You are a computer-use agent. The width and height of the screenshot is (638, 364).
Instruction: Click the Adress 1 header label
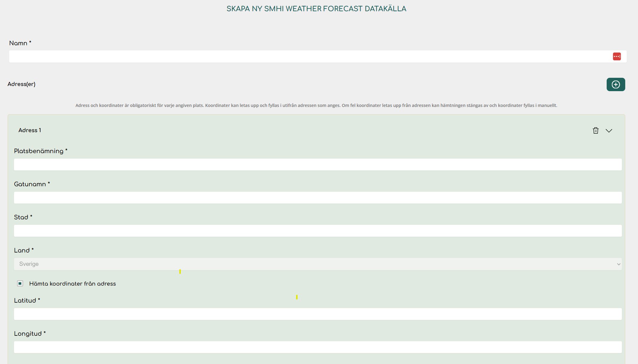click(x=30, y=130)
